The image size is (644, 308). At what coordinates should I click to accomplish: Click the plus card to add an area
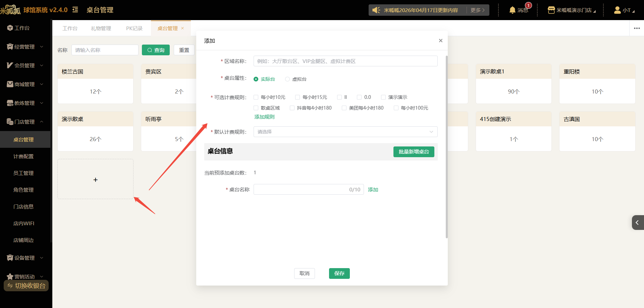[96, 179]
